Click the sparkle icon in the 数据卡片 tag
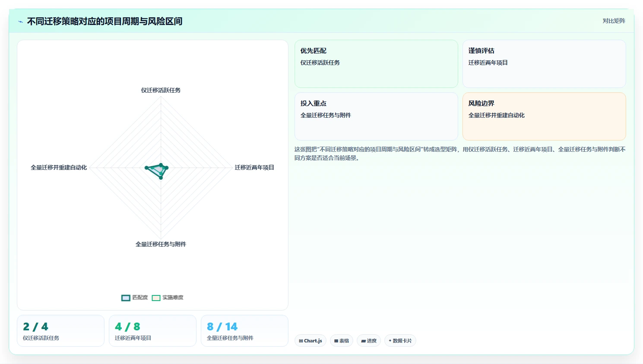Viewport: 643px width, 364px height. coord(390,341)
